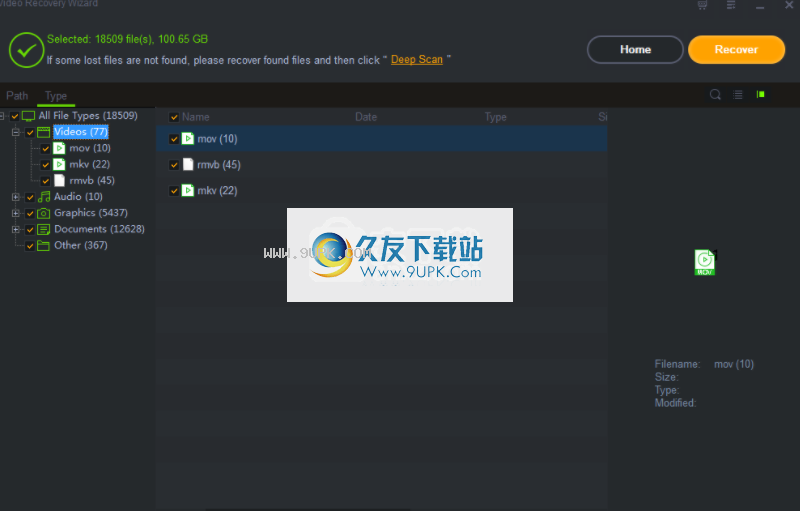Uncheck rmvb (45) in the file list
The width and height of the screenshot is (800, 511).
174,165
